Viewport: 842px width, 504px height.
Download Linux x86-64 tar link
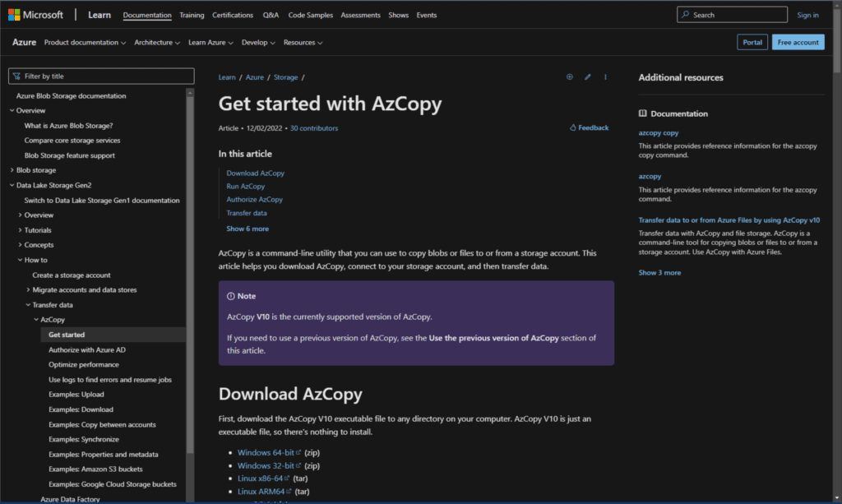click(x=263, y=479)
